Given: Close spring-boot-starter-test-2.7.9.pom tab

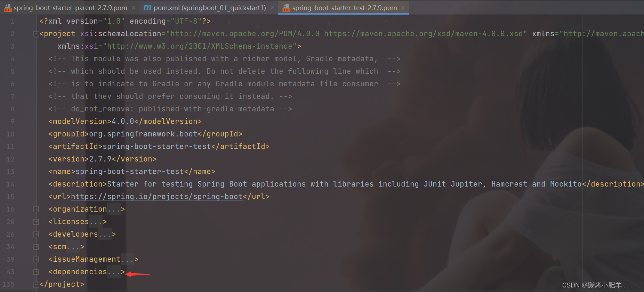Looking at the screenshot, I should (x=403, y=8).
